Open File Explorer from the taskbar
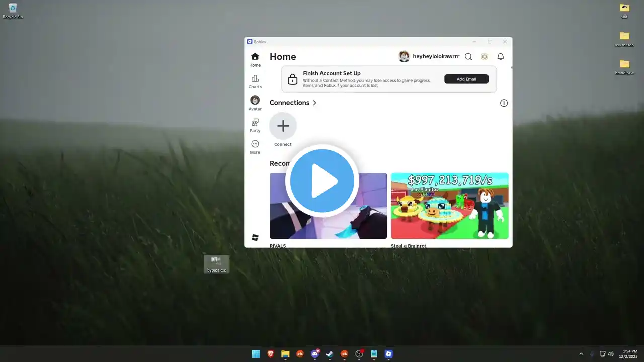 click(x=285, y=354)
